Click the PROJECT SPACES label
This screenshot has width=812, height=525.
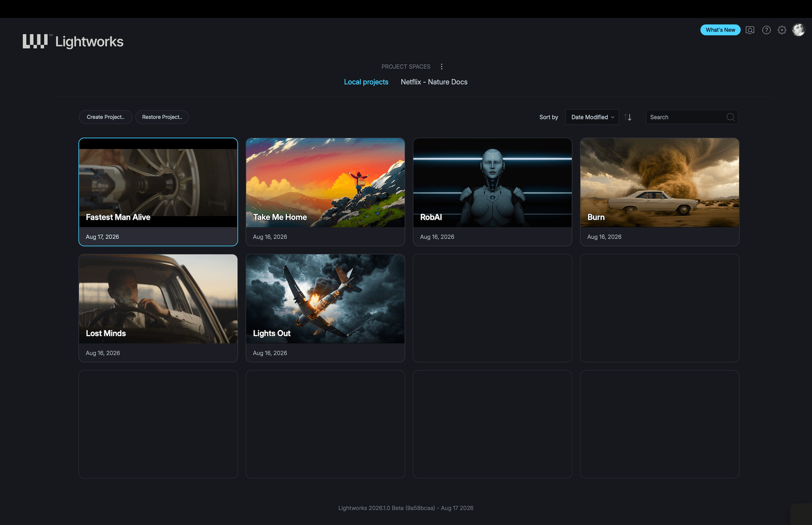point(406,67)
